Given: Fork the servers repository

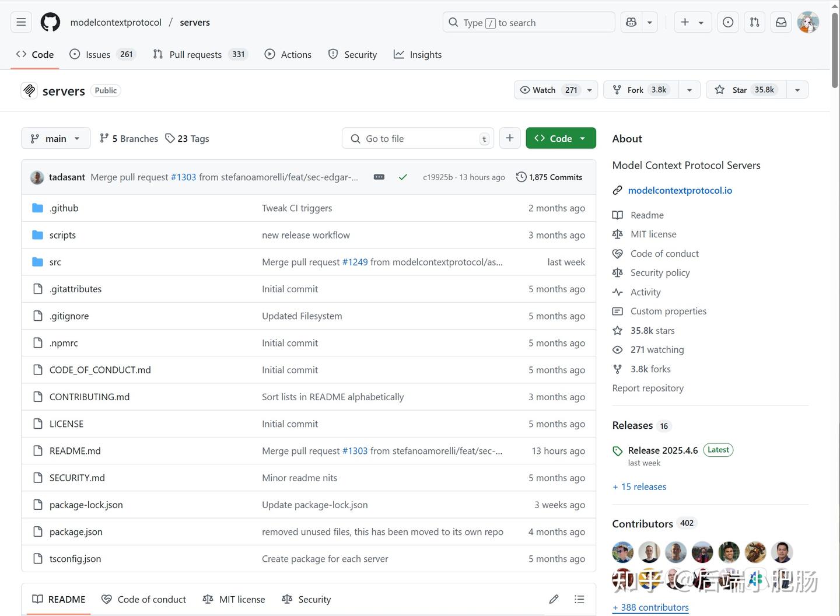Looking at the screenshot, I should pyautogui.click(x=641, y=90).
